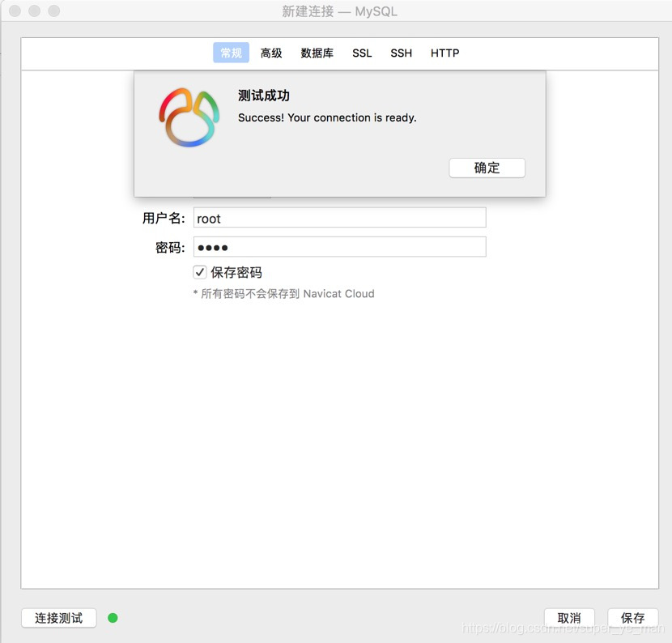The height and width of the screenshot is (643, 672).
Task: Confirm the dialog with 确定 button
Action: pyautogui.click(x=487, y=168)
